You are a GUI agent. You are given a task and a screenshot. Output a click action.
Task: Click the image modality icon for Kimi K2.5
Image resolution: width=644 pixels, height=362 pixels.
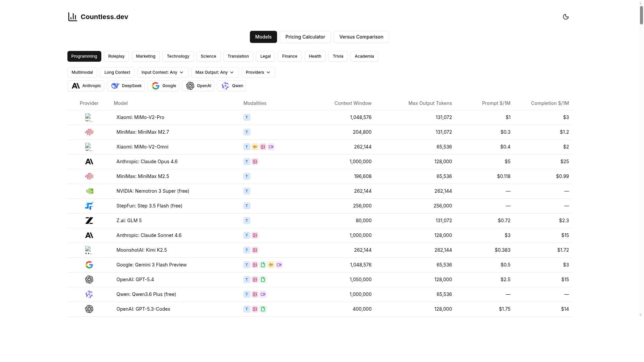click(255, 250)
